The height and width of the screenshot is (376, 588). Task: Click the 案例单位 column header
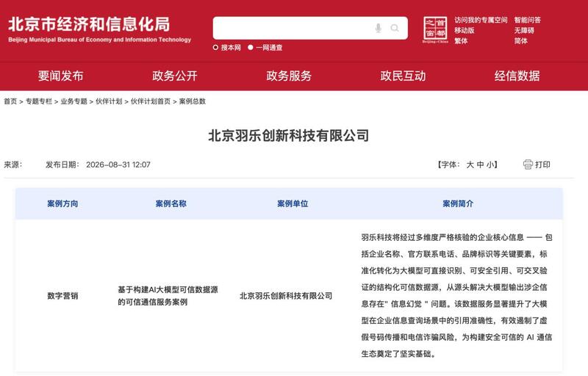tap(293, 203)
